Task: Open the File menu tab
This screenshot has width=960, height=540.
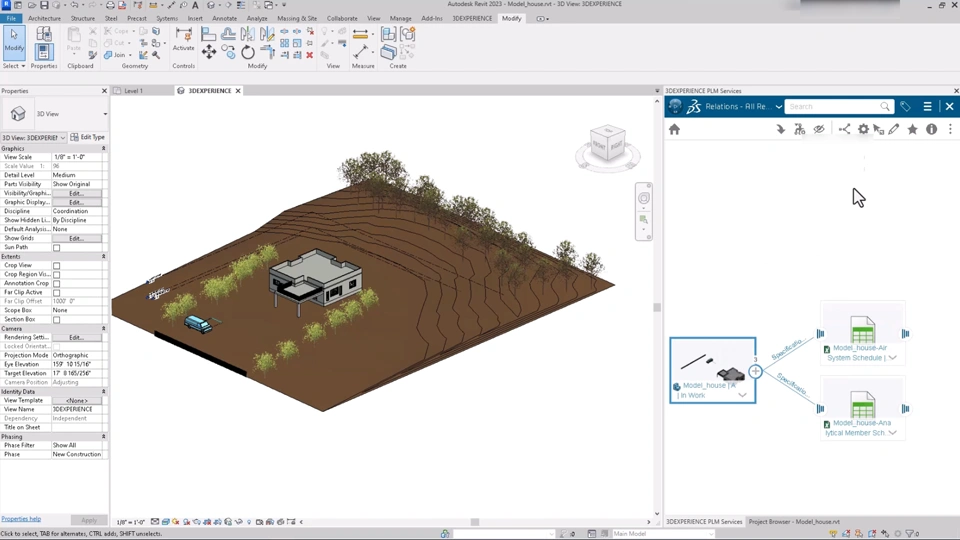Action: tap(11, 18)
